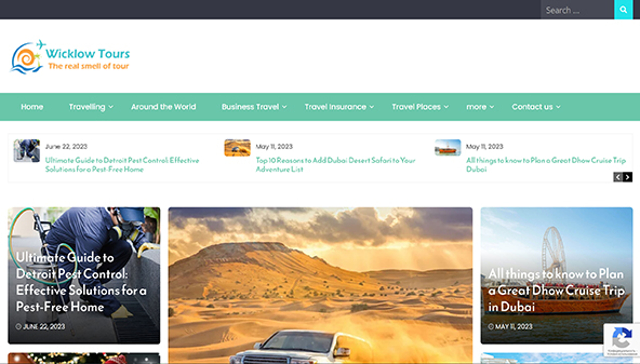Screen dimensions: 640x364
Task: Expand the Travel Insurance dropdown
Action: 335,107
